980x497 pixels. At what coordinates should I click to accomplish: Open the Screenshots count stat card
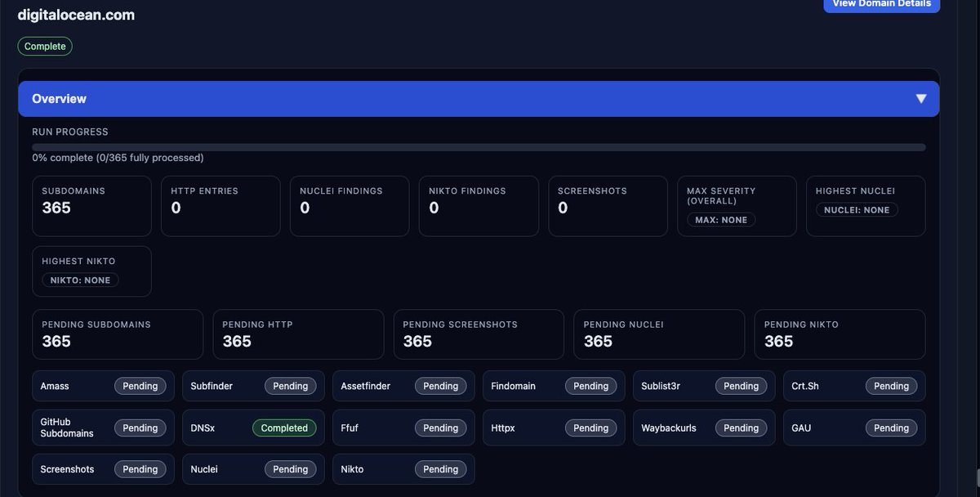tap(608, 206)
